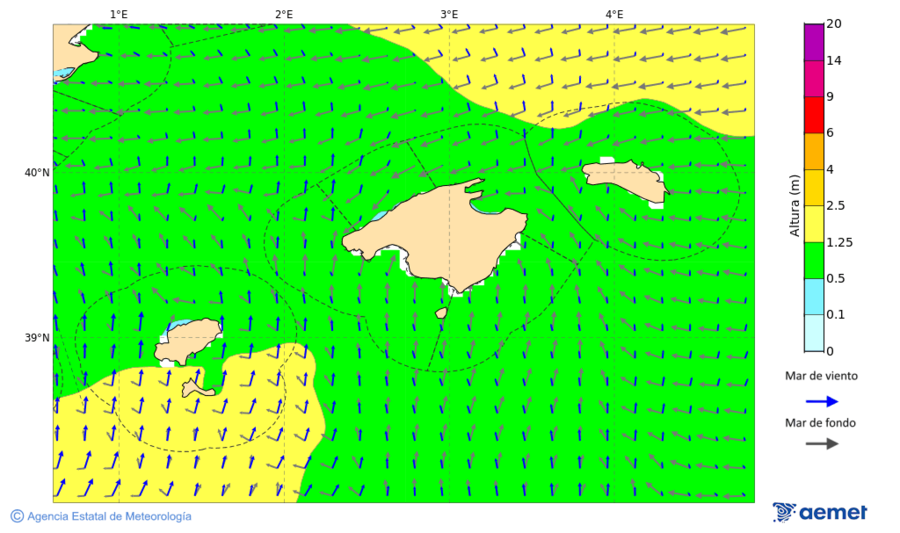900x533 pixels.
Task: Click the 14 value on the color scale
Action: [834, 60]
